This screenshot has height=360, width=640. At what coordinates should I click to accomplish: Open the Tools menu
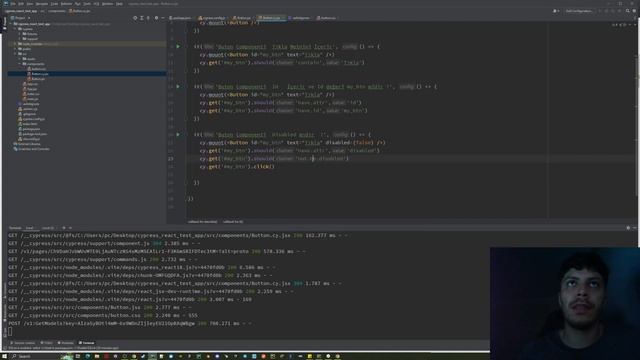click(x=87, y=4)
